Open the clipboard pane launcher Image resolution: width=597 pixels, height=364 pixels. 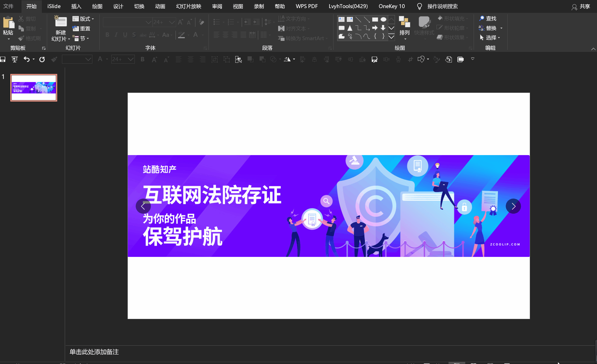[x=44, y=48]
